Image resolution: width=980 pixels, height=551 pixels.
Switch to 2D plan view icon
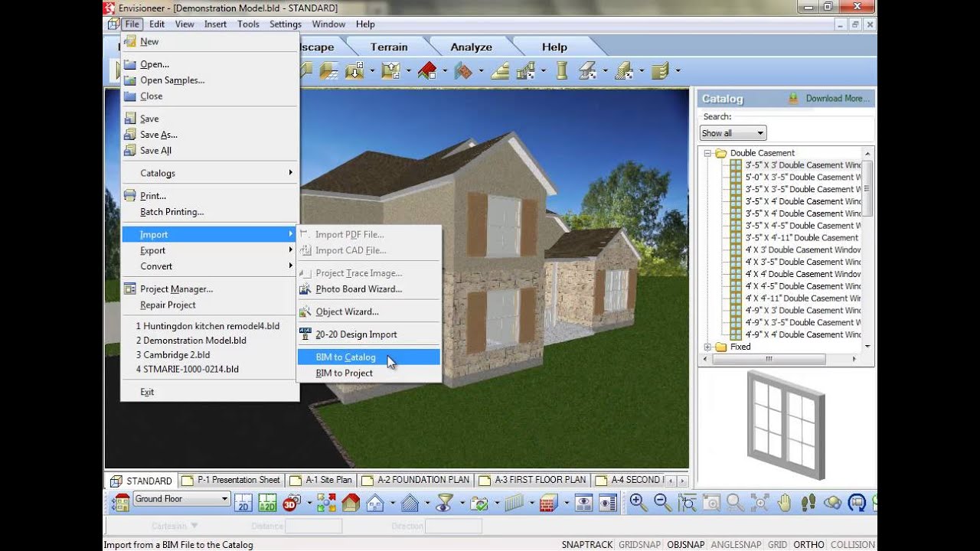point(243,503)
